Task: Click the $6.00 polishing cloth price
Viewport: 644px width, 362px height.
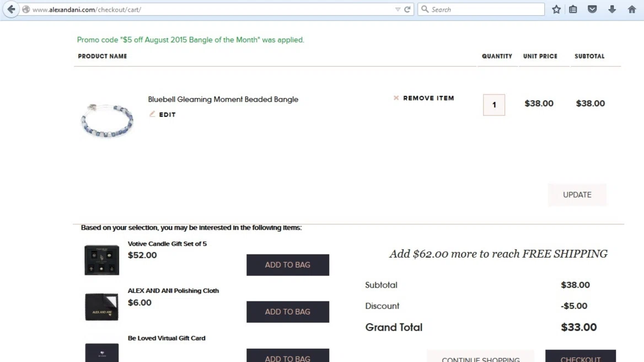Action: [x=139, y=303]
